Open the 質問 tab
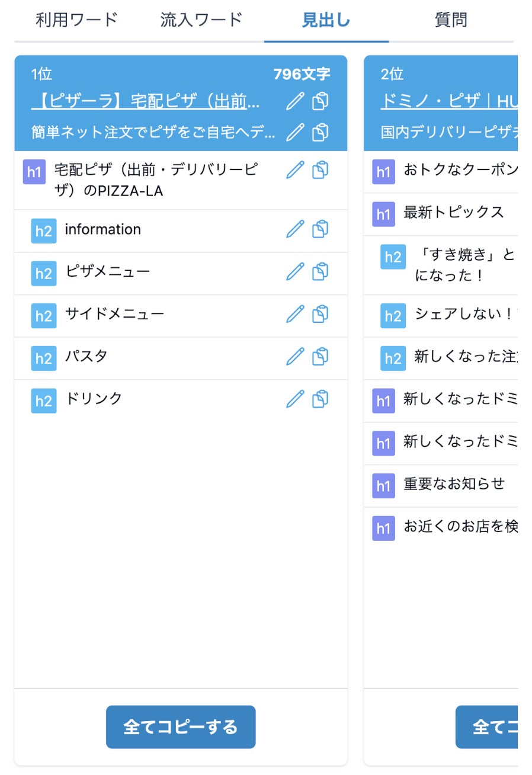 451,20
